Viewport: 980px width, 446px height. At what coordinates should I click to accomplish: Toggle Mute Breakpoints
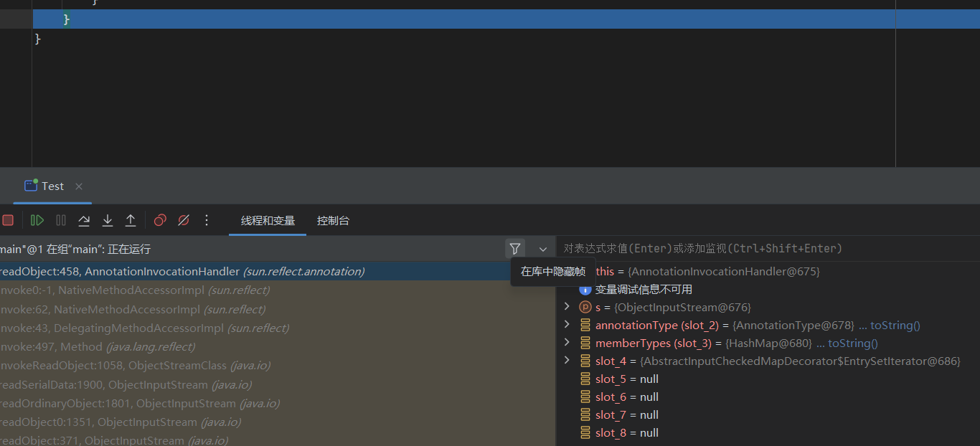click(184, 220)
